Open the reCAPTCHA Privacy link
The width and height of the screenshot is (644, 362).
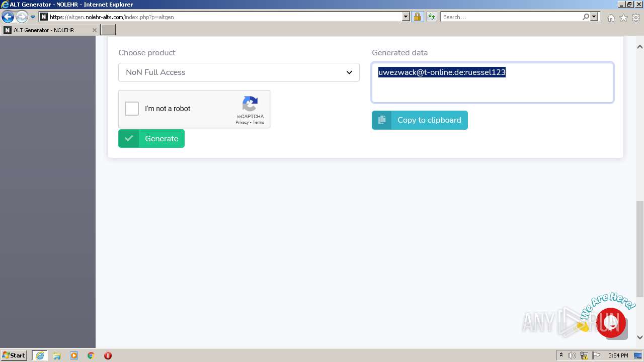[x=242, y=123]
